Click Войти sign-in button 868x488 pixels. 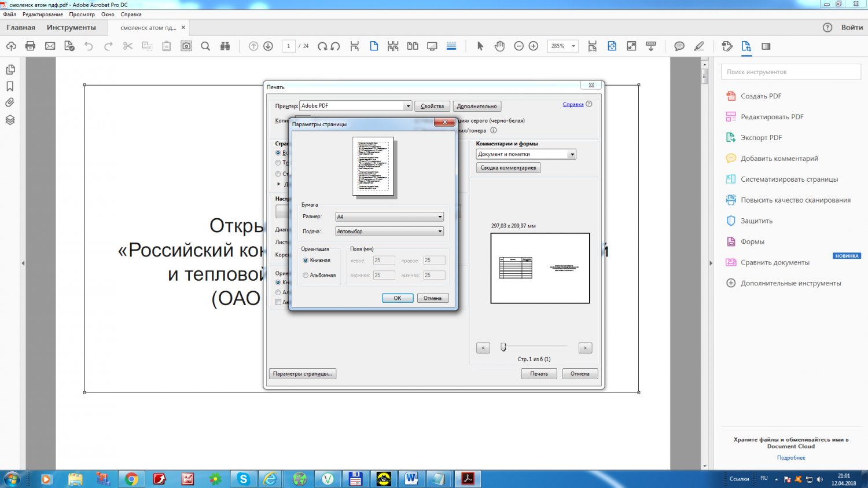coord(852,28)
